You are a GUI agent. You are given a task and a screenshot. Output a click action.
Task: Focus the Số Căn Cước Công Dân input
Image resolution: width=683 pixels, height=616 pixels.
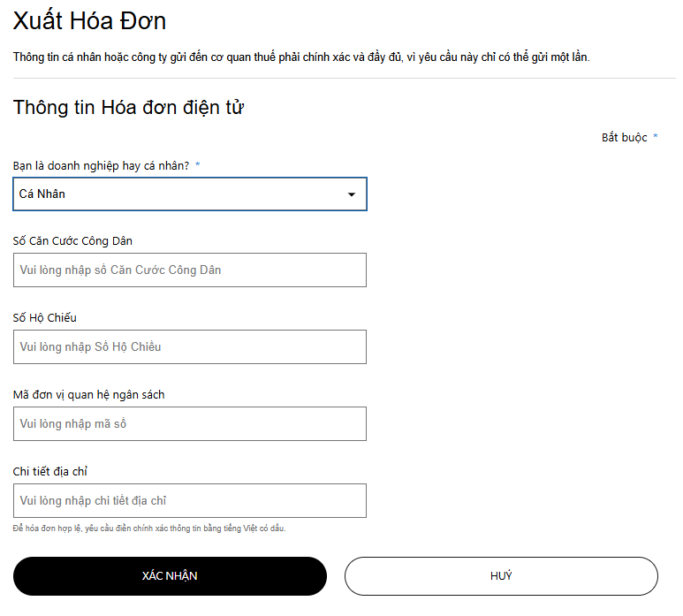[x=189, y=270]
